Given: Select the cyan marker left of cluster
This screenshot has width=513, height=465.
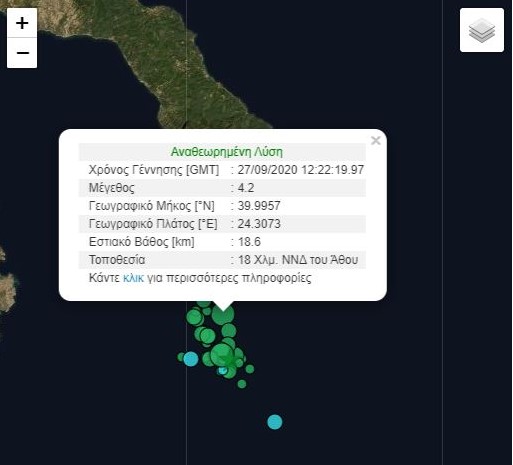Looking at the screenshot, I should click(x=191, y=359).
